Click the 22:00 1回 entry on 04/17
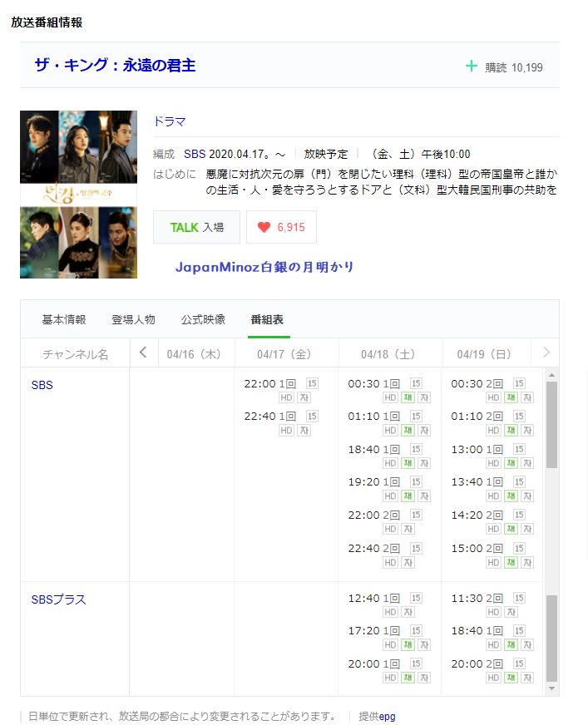 point(270,384)
